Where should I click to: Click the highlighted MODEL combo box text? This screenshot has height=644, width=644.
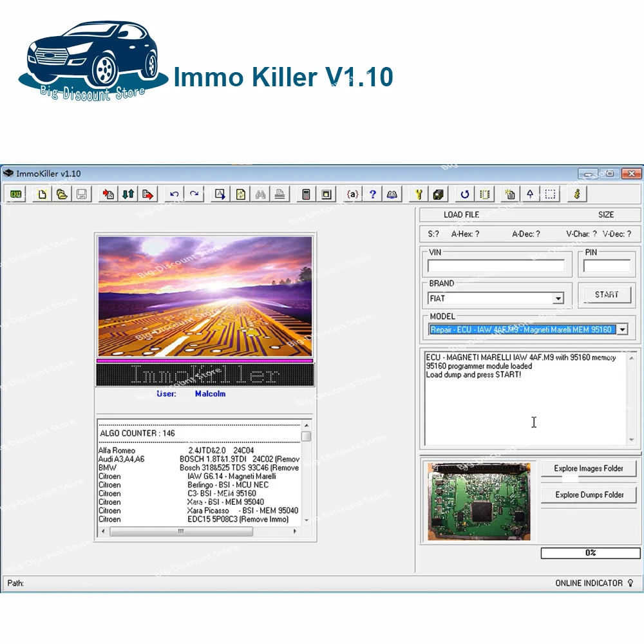pyautogui.click(x=522, y=329)
